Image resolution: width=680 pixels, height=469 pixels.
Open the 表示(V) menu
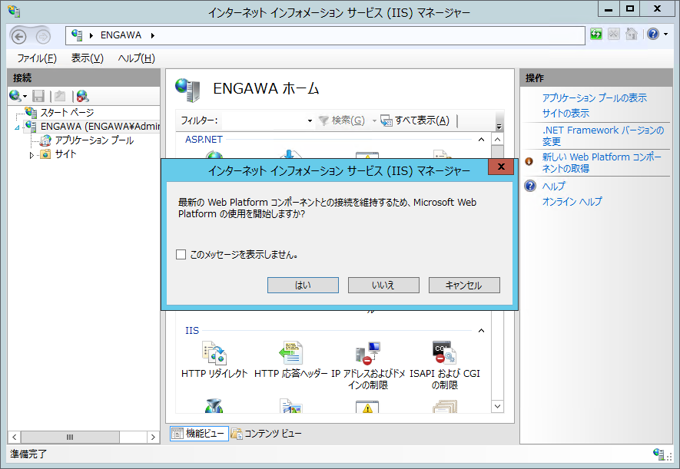pyautogui.click(x=87, y=58)
